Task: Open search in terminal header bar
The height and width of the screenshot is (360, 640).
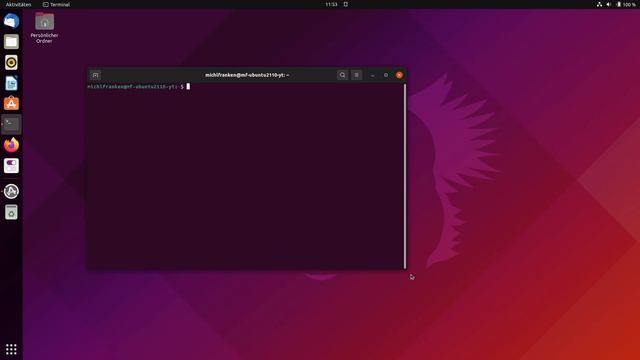Action: (342, 75)
